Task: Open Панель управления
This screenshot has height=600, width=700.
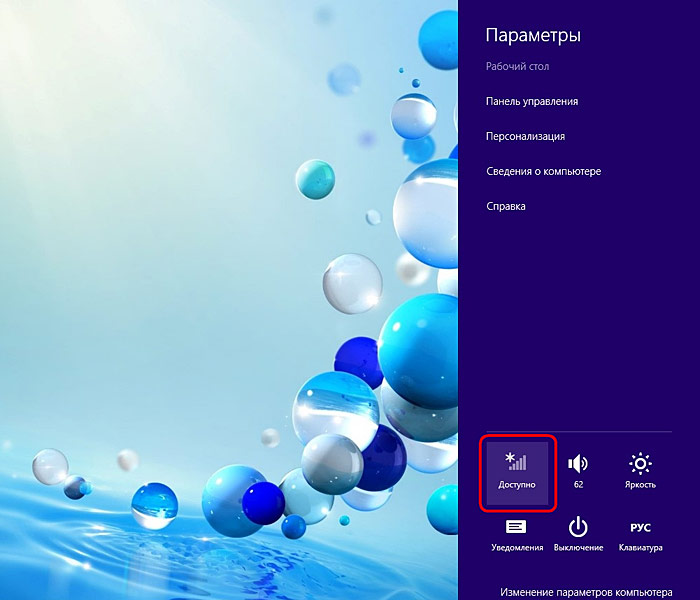Action: tap(532, 101)
